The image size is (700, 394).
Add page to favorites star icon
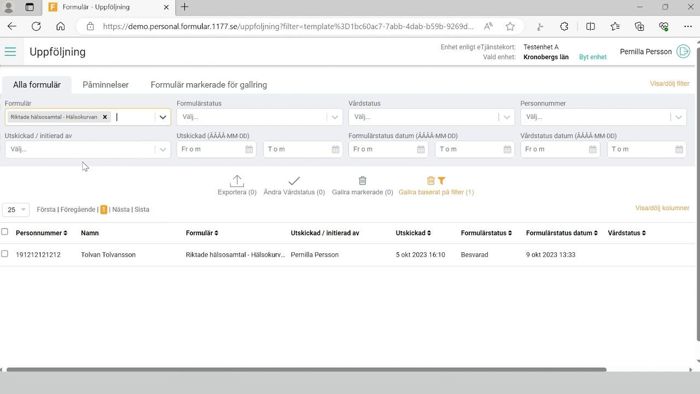[510, 26]
